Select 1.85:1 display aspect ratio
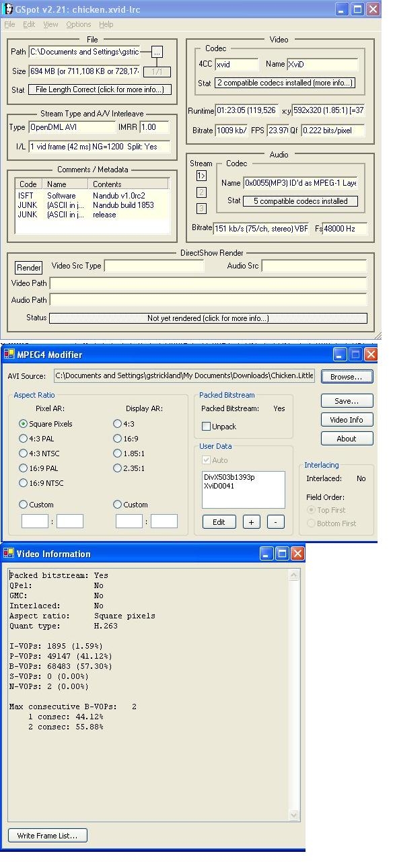 pos(129,454)
